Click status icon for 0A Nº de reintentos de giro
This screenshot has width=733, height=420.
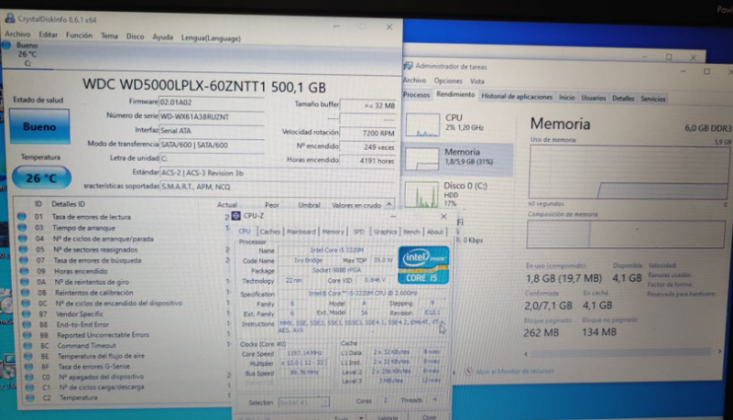(24, 281)
